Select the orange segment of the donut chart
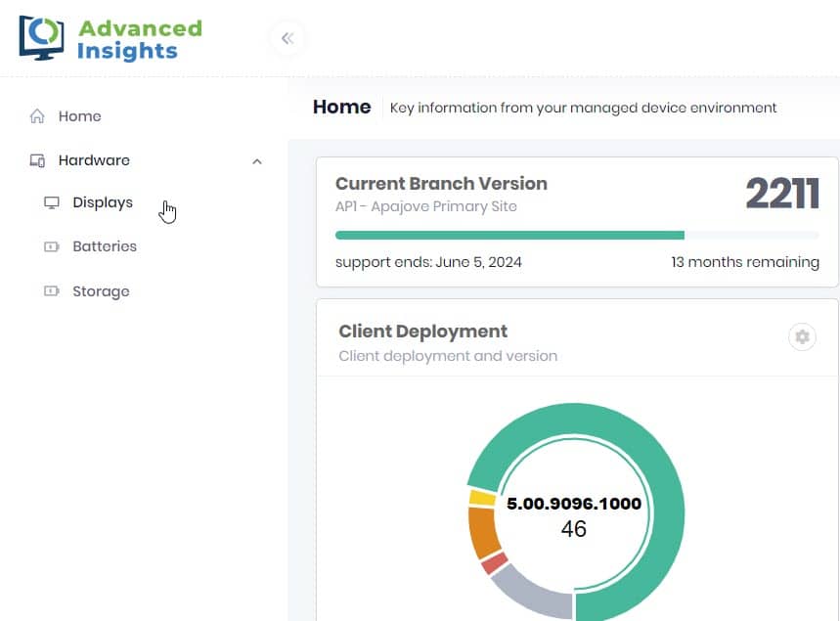Viewport: 840px width, 621px height. [483, 532]
